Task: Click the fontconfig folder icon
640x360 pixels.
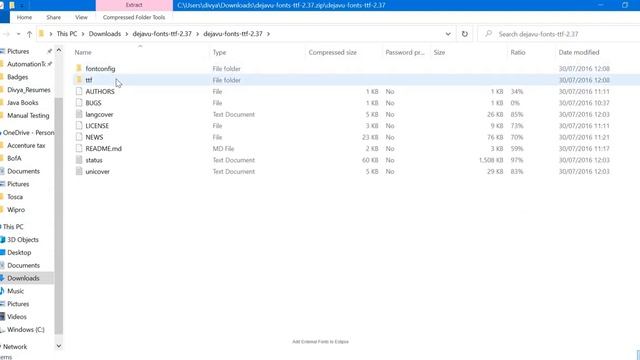Action: pyautogui.click(x=79, y=68)
